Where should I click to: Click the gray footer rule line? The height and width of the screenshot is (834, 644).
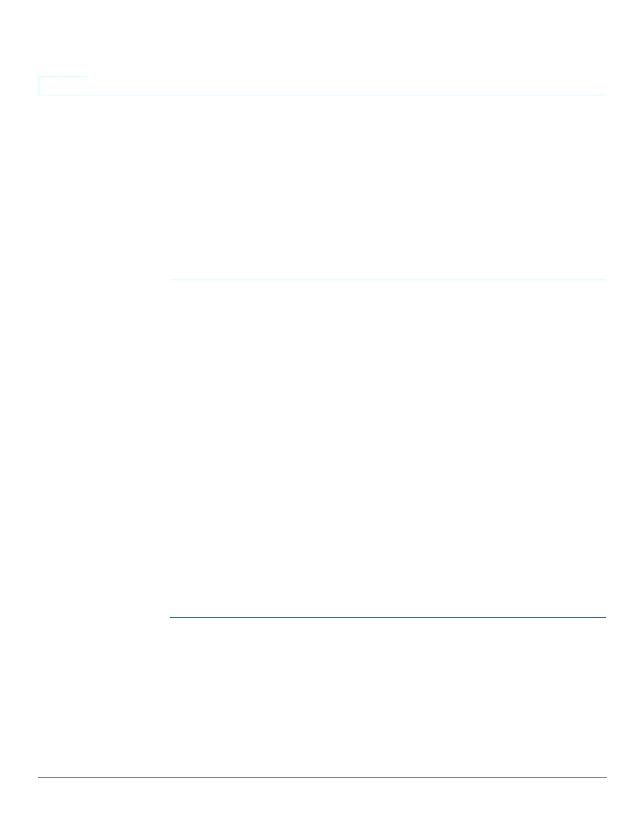click(x=322, y=777)
